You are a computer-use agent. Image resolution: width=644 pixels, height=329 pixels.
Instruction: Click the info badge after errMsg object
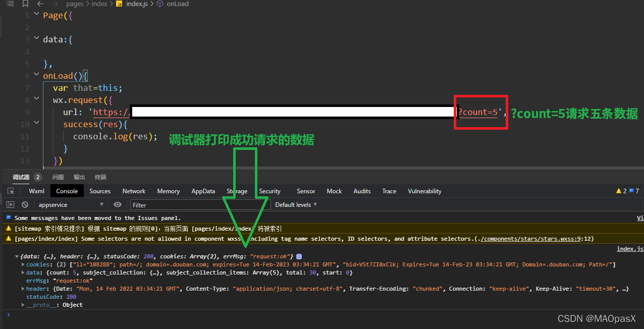coord(299,256)
